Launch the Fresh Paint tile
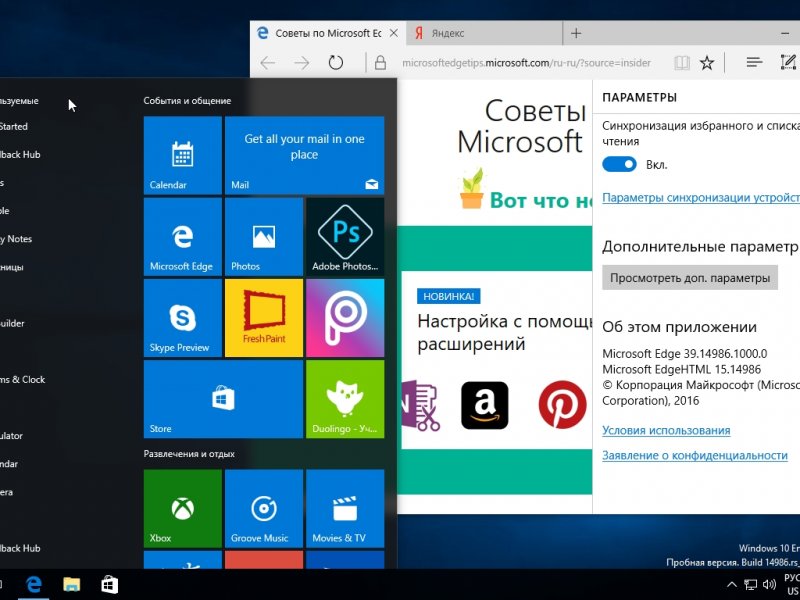Viewport: 800px width, 600px height. [264, 318]
